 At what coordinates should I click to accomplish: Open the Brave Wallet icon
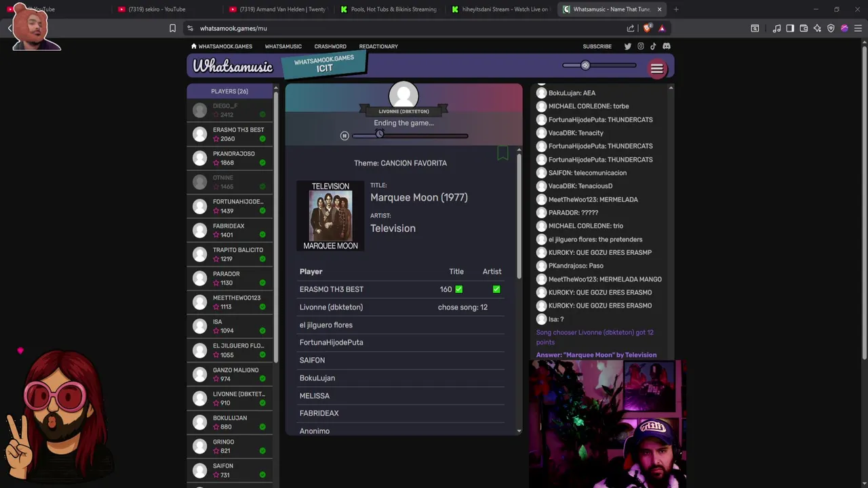click(x=804, y=28)
